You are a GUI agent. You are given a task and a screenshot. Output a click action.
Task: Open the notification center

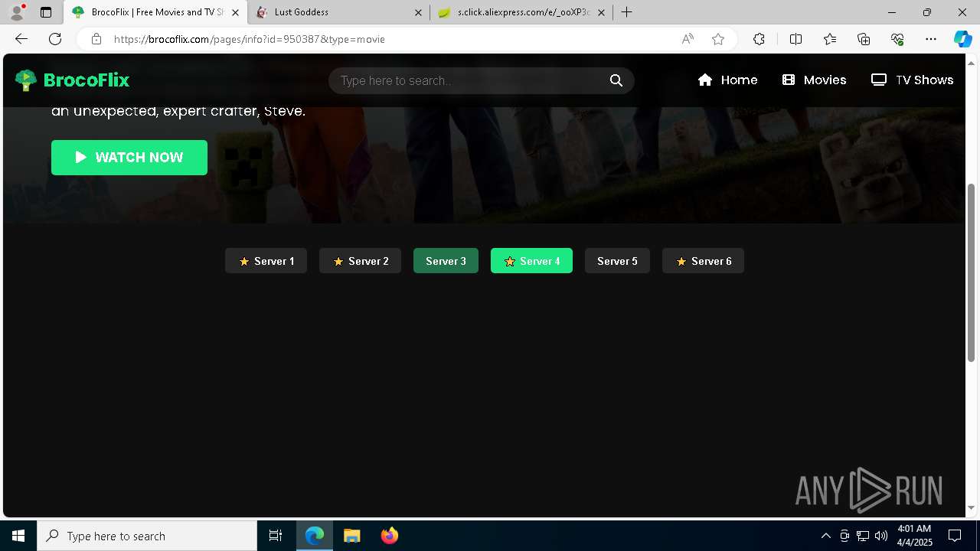pyautogui.click(x=955, y=536)
